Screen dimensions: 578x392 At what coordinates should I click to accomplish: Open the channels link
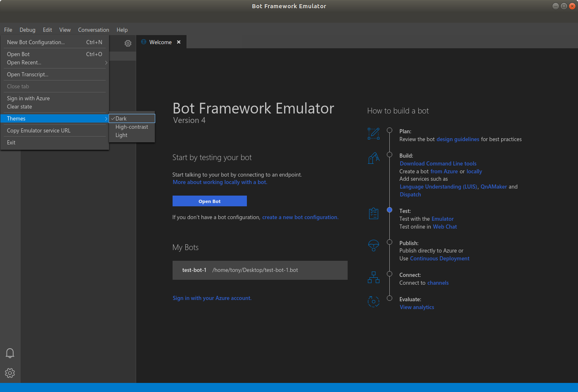(438, 283)
